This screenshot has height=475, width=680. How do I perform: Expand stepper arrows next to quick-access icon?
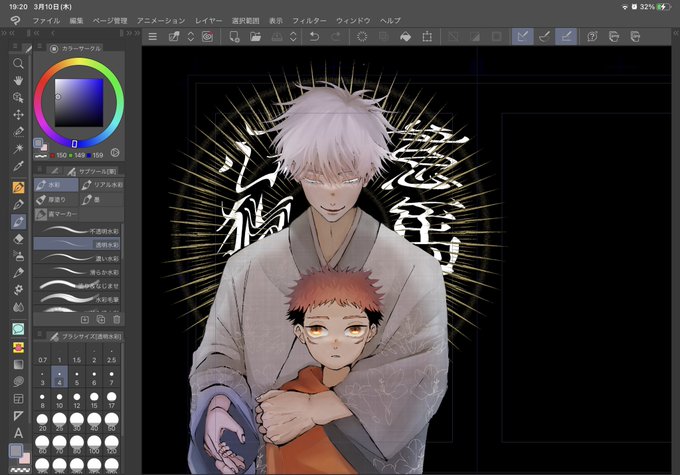191,37
